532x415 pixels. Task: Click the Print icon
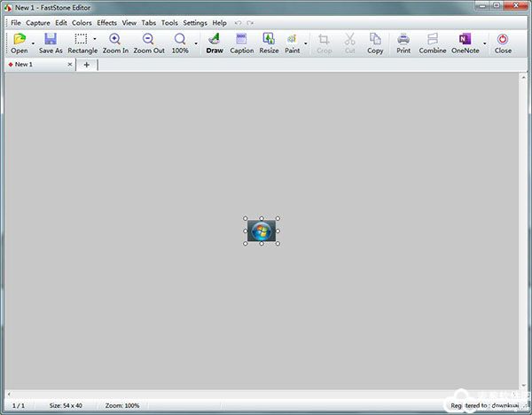click(x=403, y=40)
